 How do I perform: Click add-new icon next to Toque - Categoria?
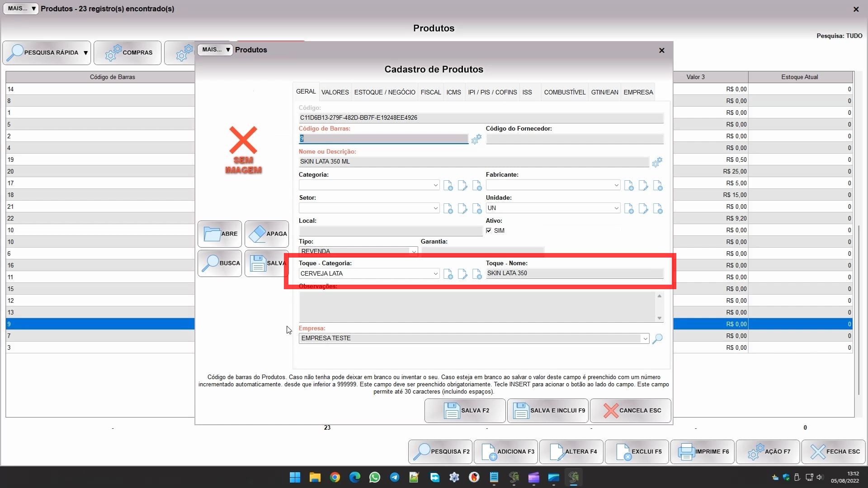pyautogui.click(x=448, y=274)
